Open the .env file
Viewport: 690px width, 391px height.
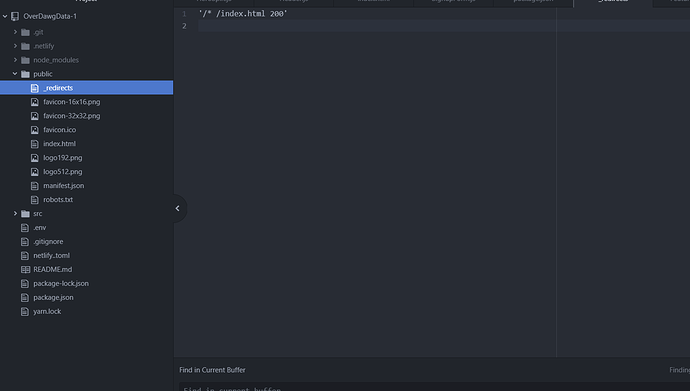[x=40, y=228]
